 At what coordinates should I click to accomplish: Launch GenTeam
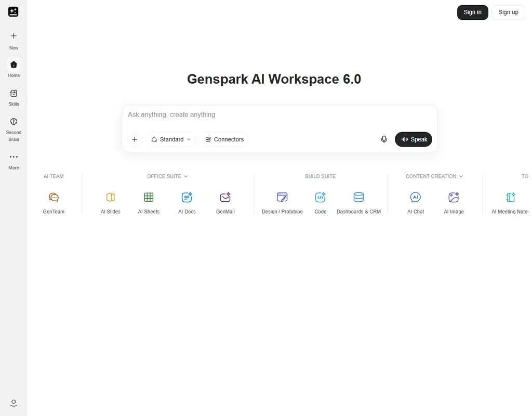pyautogui.click(x=54, y=203)
